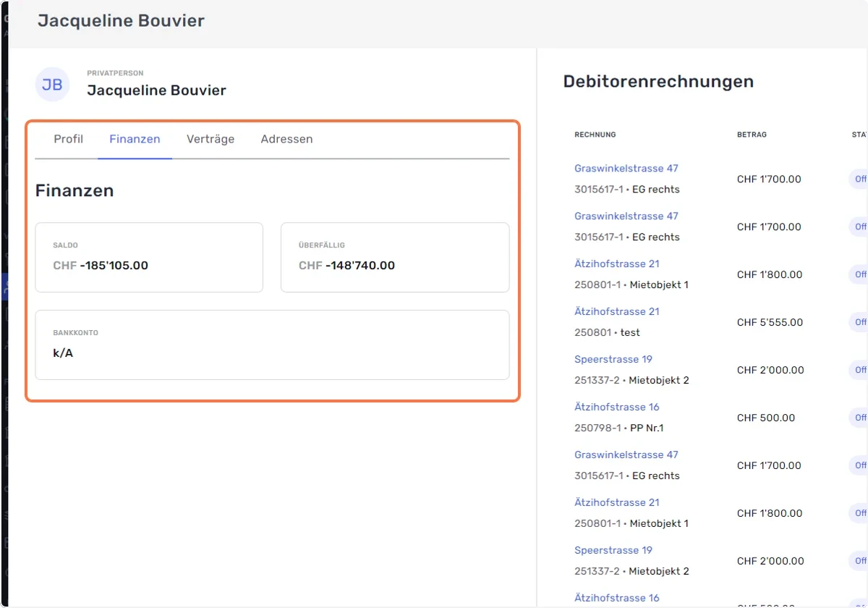Open the topmost Graswinkelstrasse 47 invoice link
This screenshot has height=608, width=868.
[626, 168]
